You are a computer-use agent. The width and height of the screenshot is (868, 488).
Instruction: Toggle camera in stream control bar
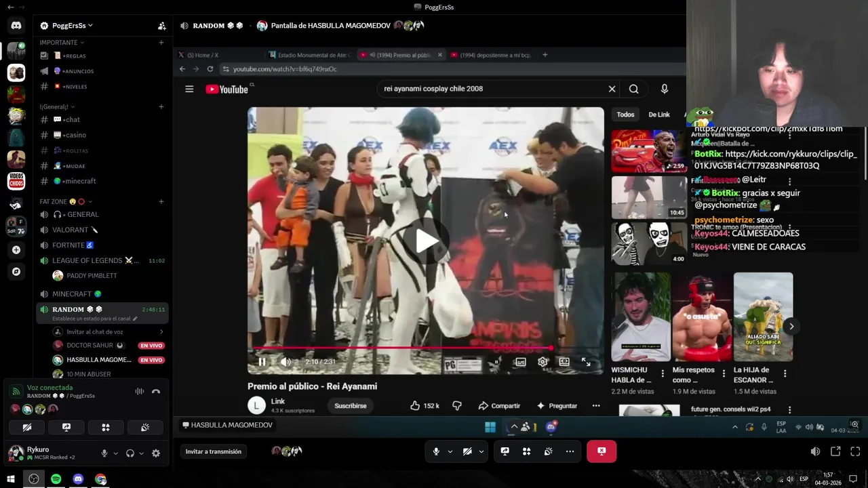click(467, 451)
